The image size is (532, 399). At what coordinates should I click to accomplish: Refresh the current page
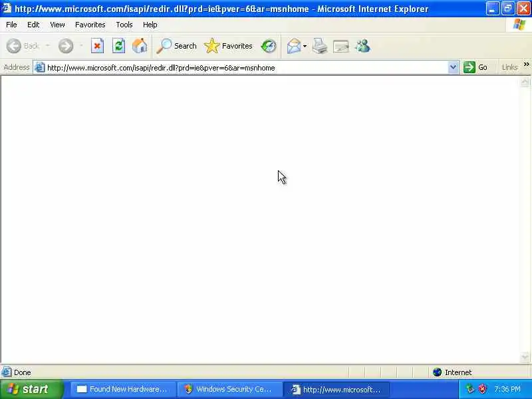click(x=118, y=46)
